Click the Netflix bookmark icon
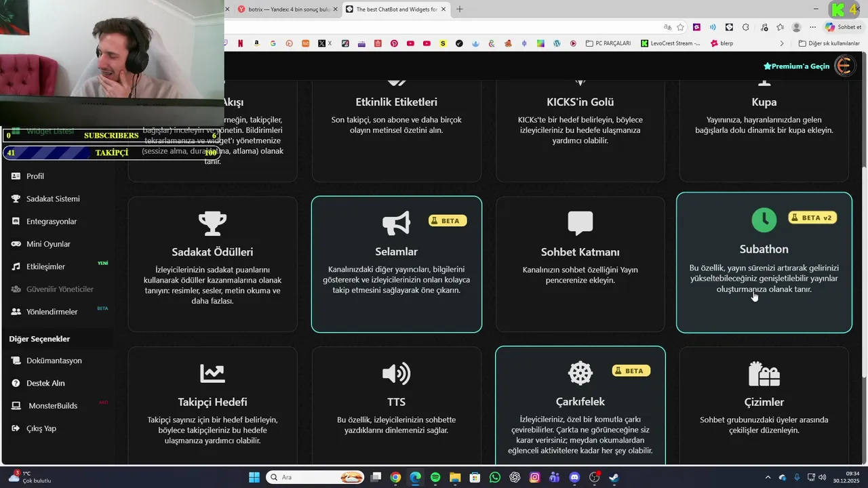The width and height of the screenshot is (868, 488). 241,43
